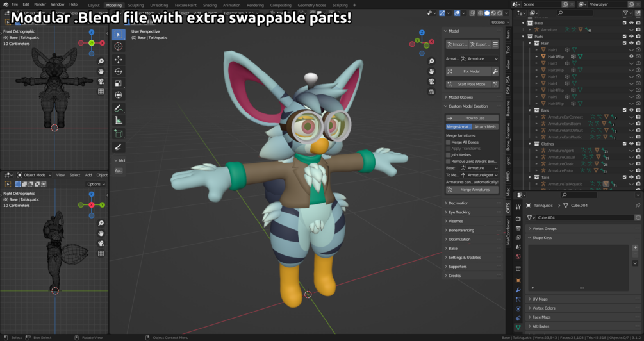644x341 pixels.
Task: Add a new shape key with plus button
Action: 636,248
